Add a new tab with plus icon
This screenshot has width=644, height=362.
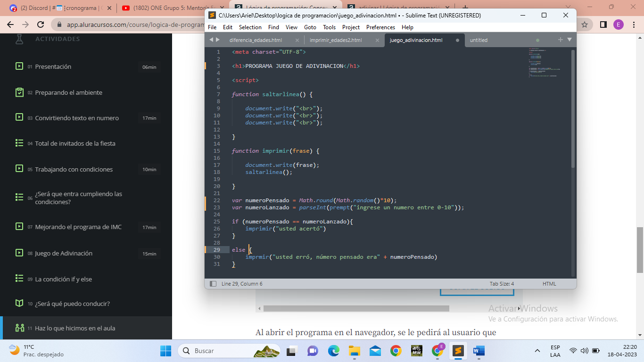click(x=561, y=40)
